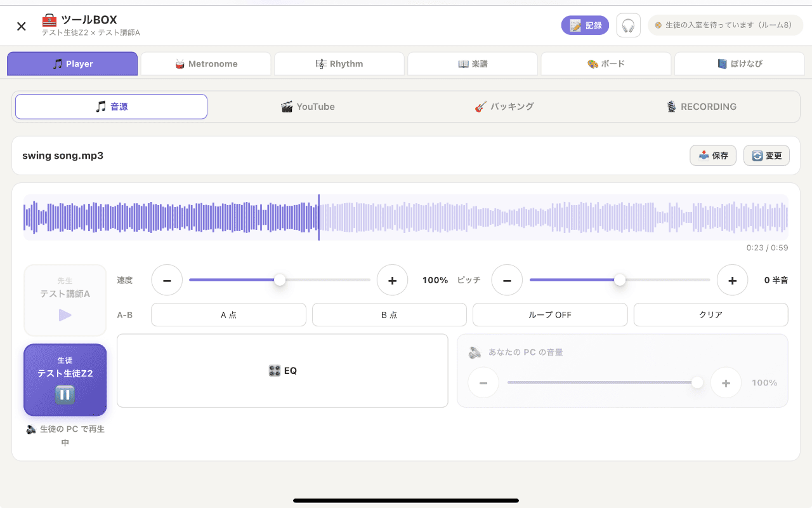This screenshot has height=508, width=812.
Task: Select the 音源 sub-tab
Action: (112, 107)
